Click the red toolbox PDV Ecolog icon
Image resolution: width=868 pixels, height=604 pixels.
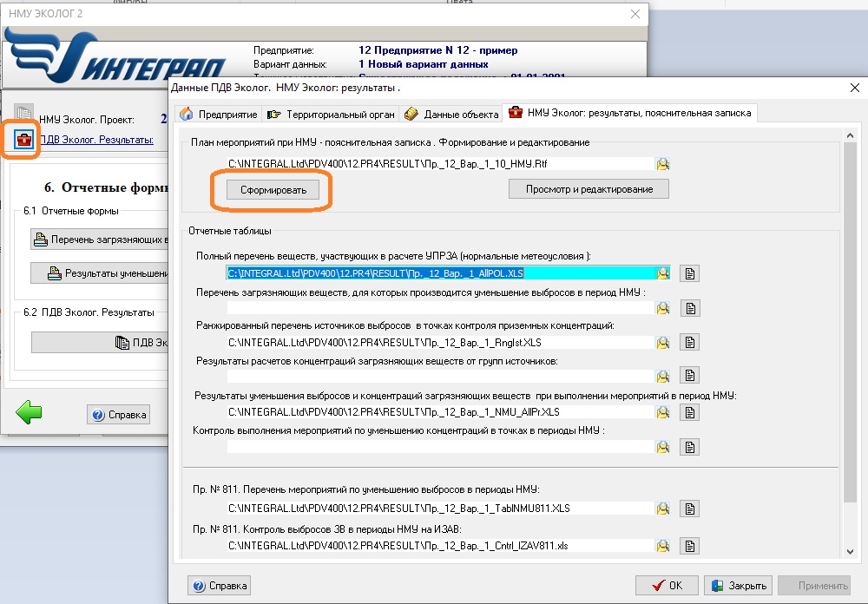(x=23, y=139)
